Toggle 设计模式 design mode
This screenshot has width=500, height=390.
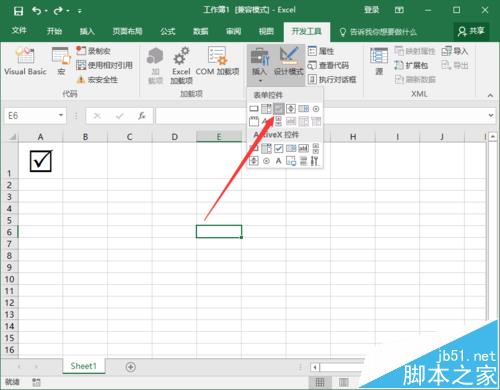point(289,61)
